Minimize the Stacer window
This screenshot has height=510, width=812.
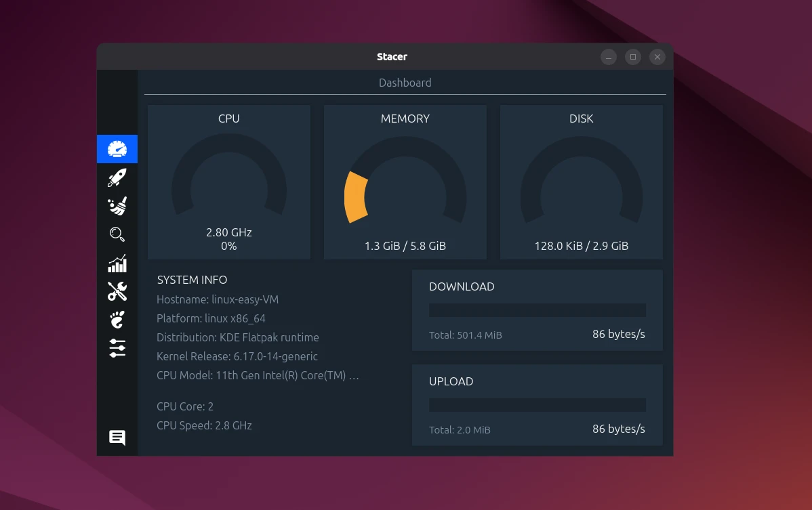(609, 57)
